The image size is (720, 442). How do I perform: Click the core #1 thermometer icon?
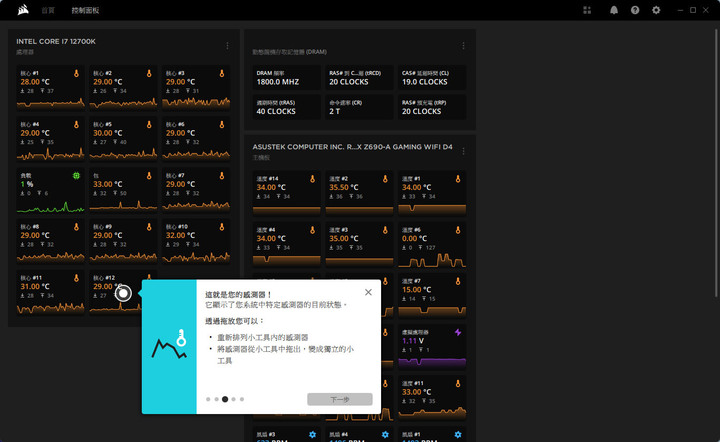click(76, 73)
